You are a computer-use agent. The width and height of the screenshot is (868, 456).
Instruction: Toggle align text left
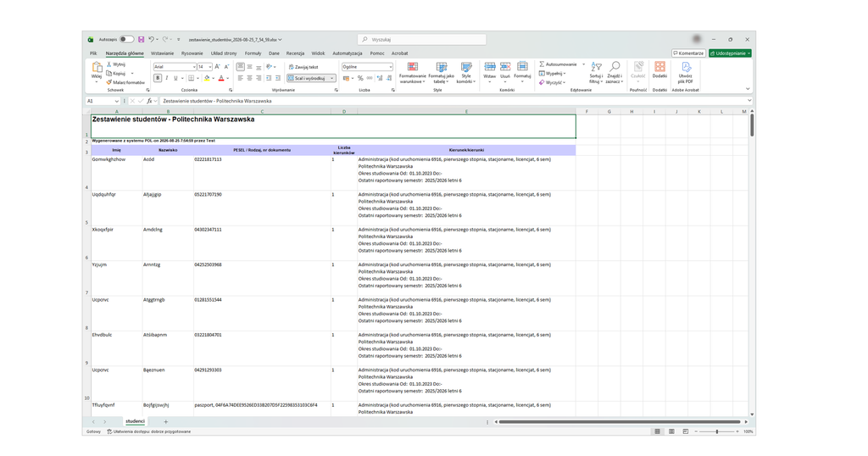[x=240, y=78]
